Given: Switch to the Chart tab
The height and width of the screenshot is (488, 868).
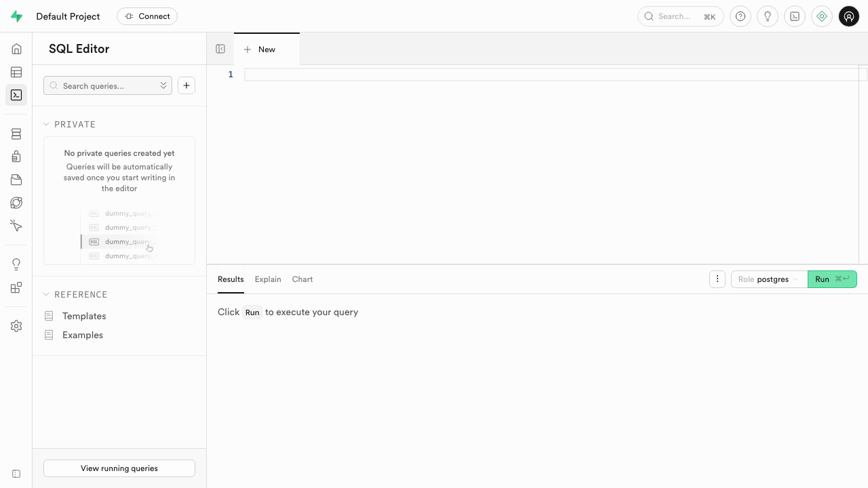Looking at the screenshot, I should click(302, 279).
